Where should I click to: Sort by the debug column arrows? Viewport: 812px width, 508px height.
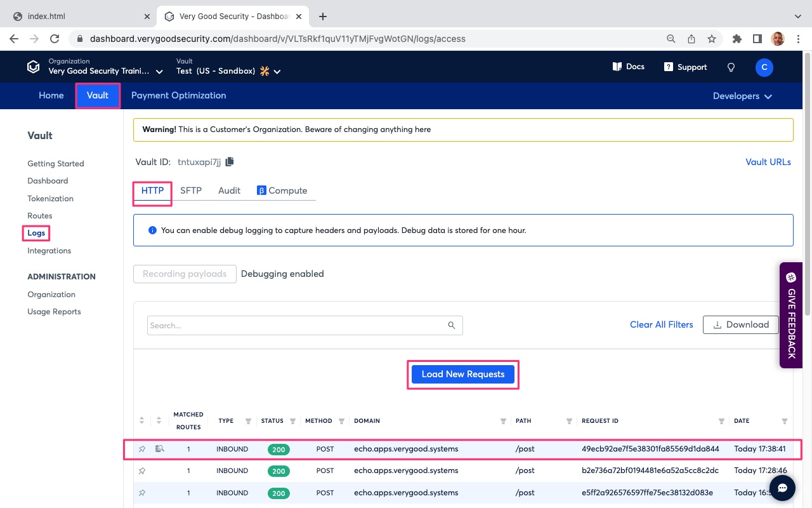click(159, 420)
